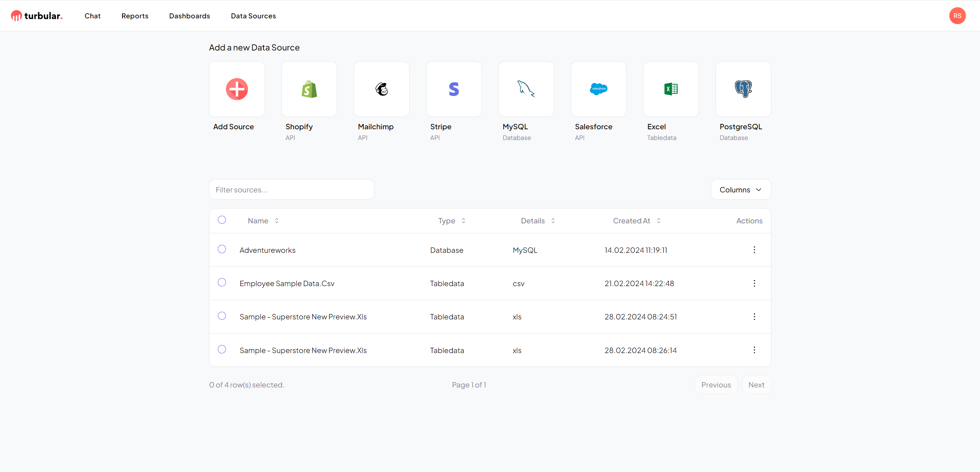The height and width of the screenshot is (472, 980).
Task: Check the Superstore row dated 28.02.2024 08:26:14
Action: [x=222, y=349]
